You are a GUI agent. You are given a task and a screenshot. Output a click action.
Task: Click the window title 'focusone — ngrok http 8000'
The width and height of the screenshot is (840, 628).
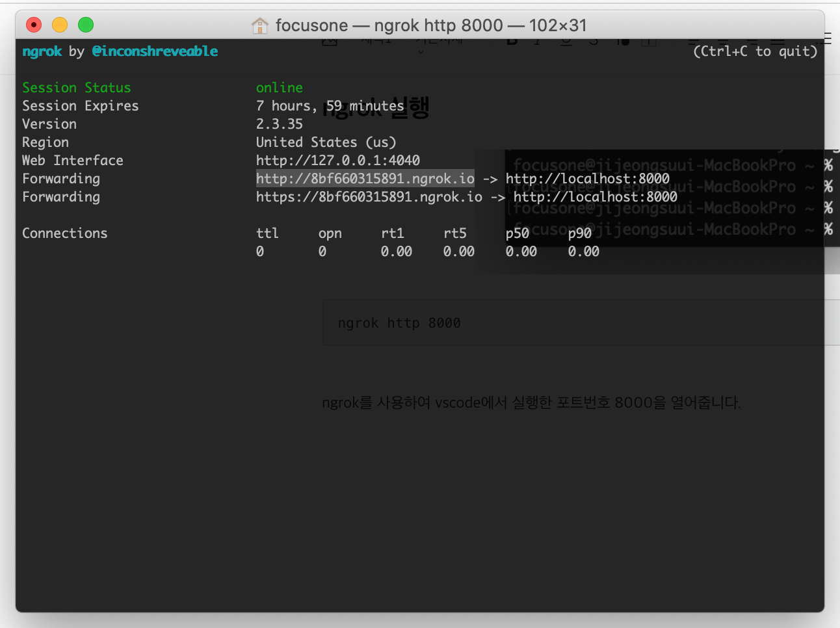[389, 25]
